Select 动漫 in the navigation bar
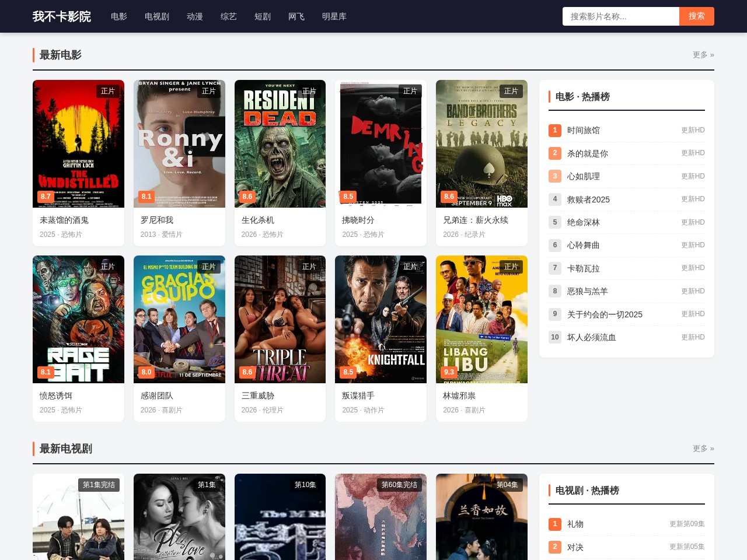This screenshot has height=560, width=747. tap(195, 16)
